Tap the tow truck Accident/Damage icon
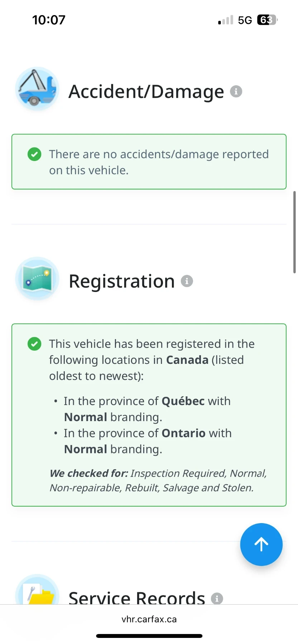This screenshot has width=298, height=644. click(x=37, y=89)
